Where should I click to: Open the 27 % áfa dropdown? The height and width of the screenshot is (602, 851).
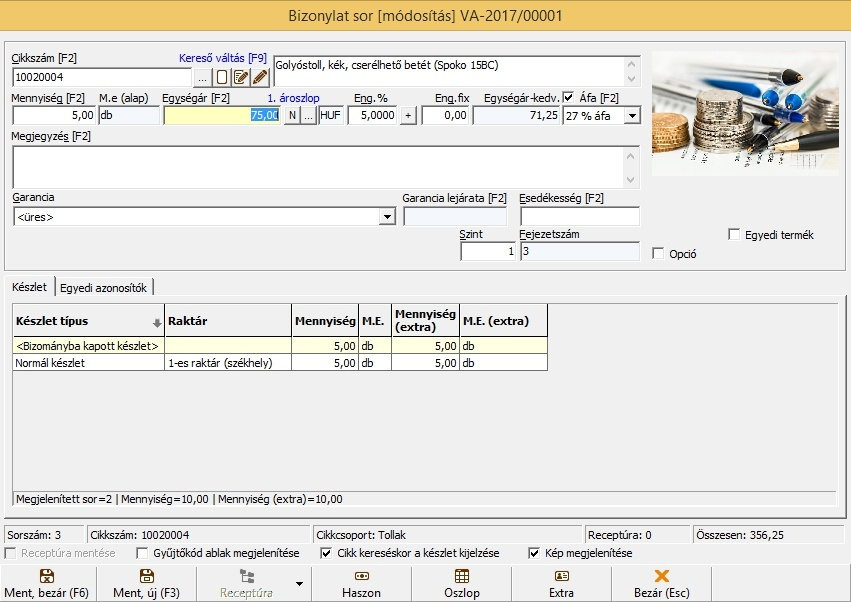[x=631, y=116]
